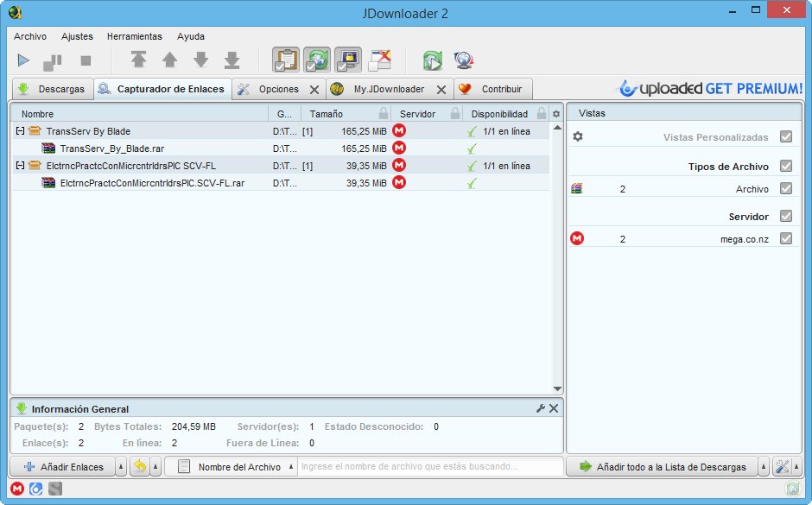Move selection to top of list

point(138,60)
